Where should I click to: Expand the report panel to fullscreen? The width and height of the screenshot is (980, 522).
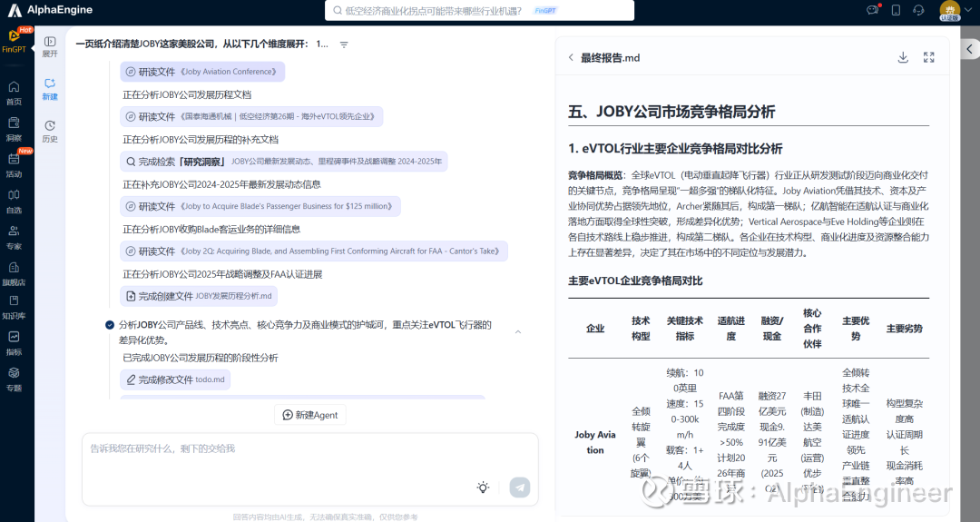928,57
